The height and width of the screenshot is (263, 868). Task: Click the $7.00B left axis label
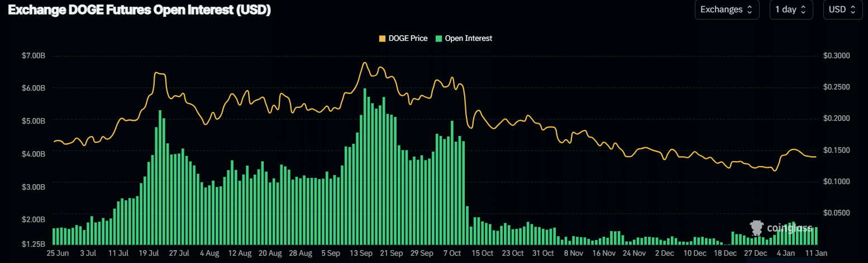pos(33,56)
